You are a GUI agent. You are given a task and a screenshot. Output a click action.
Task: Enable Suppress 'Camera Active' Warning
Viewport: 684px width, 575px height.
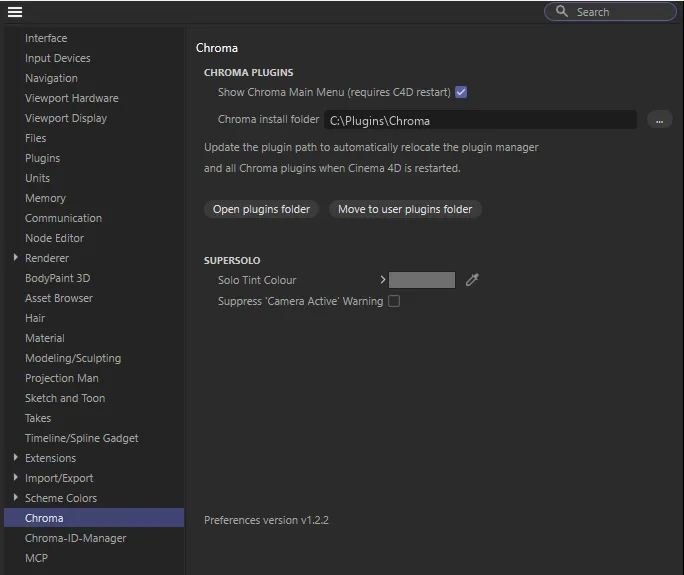click(x=394, y=301)
